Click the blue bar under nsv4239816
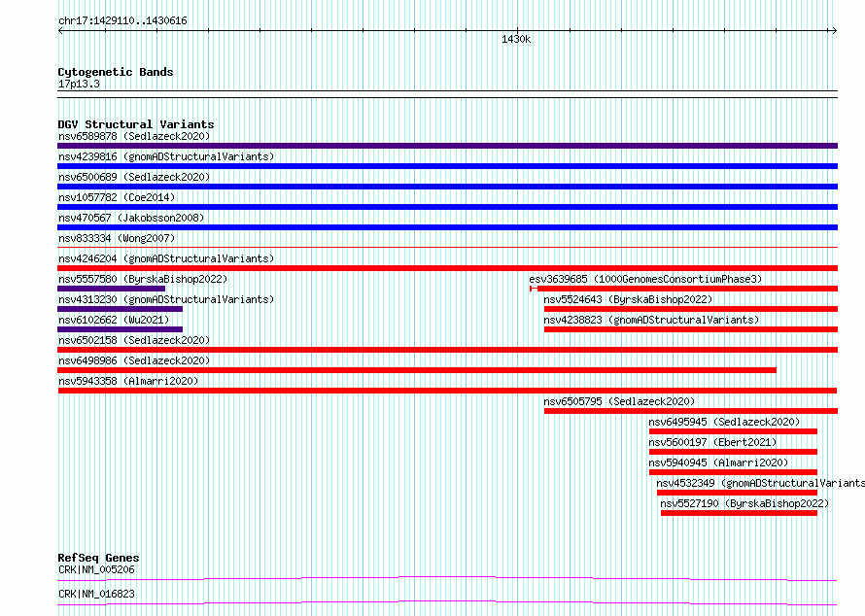The width and height of the screenshot is (865, 616). click(x=447, y=166)
